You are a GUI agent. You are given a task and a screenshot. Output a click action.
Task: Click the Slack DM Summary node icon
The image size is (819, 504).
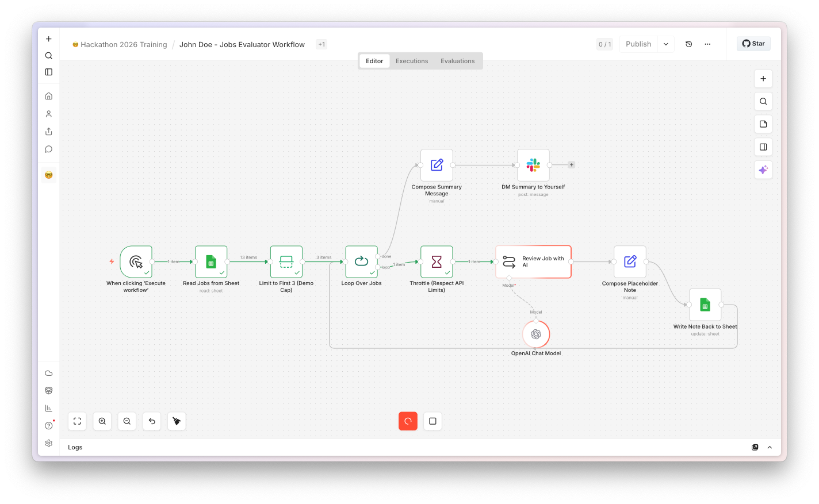pyautogui.click(x=533, y=165)
